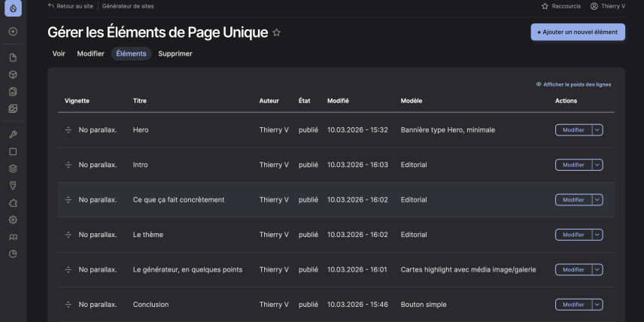Click the Hero title cell
The height and width of the screenshot is (322, 644).
pos(141,130)
